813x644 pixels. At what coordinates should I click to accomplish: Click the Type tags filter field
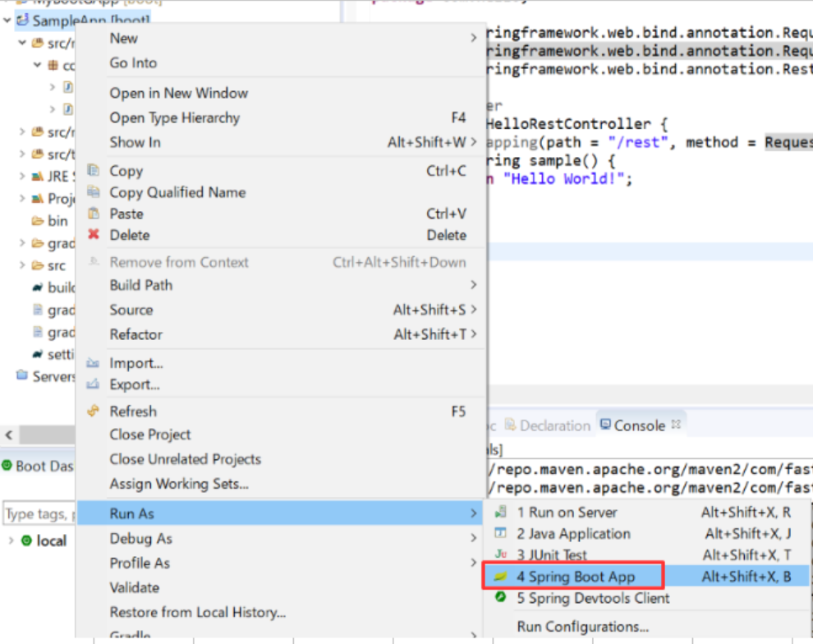(x=37, y=513)
